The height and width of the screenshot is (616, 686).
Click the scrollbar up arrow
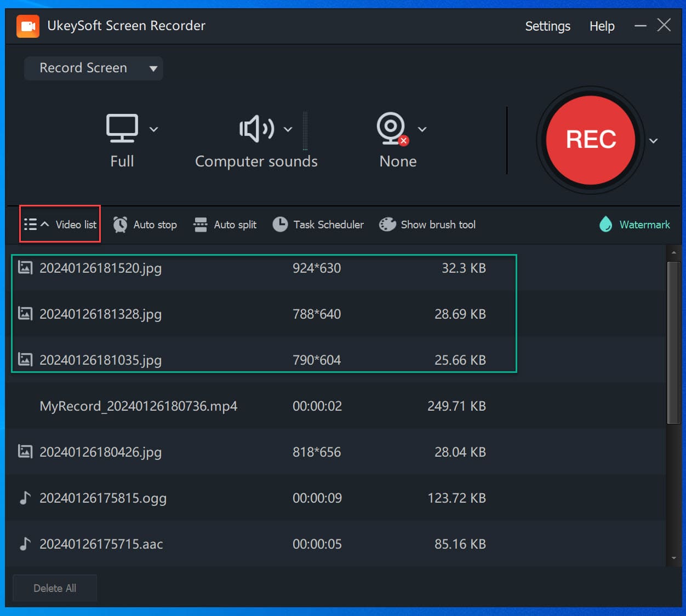673,252
